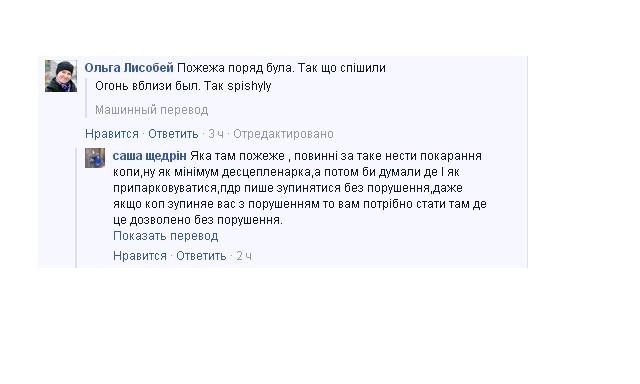Open саша щедрін's small avatar
640x384 pixels.
(95, 158)
